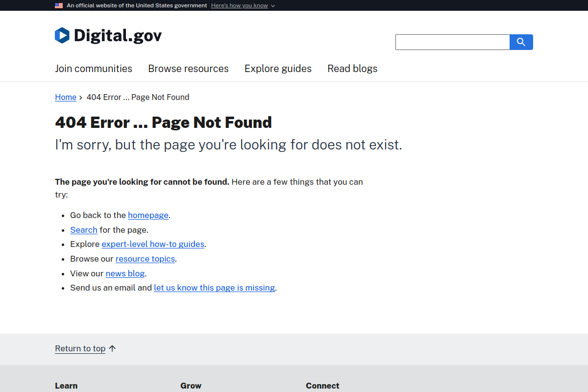588x392 pixels.
Task: Click the magnifying glass search button
Action: click(x=521, y=42)
